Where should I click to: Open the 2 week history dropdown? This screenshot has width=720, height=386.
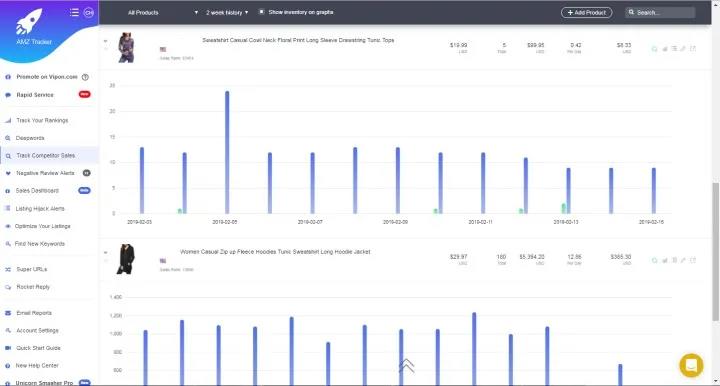pos(227,12)
